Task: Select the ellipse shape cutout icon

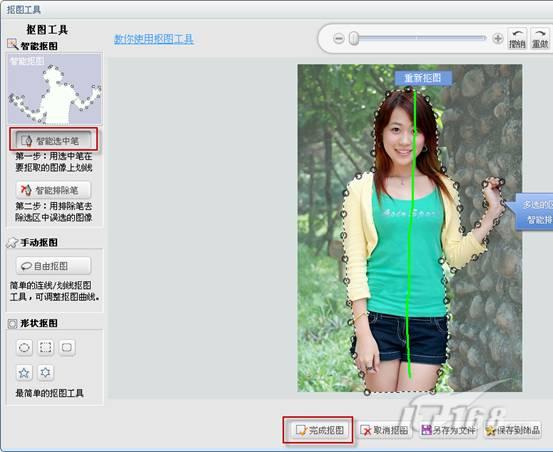Action: (x=24, y=347)
